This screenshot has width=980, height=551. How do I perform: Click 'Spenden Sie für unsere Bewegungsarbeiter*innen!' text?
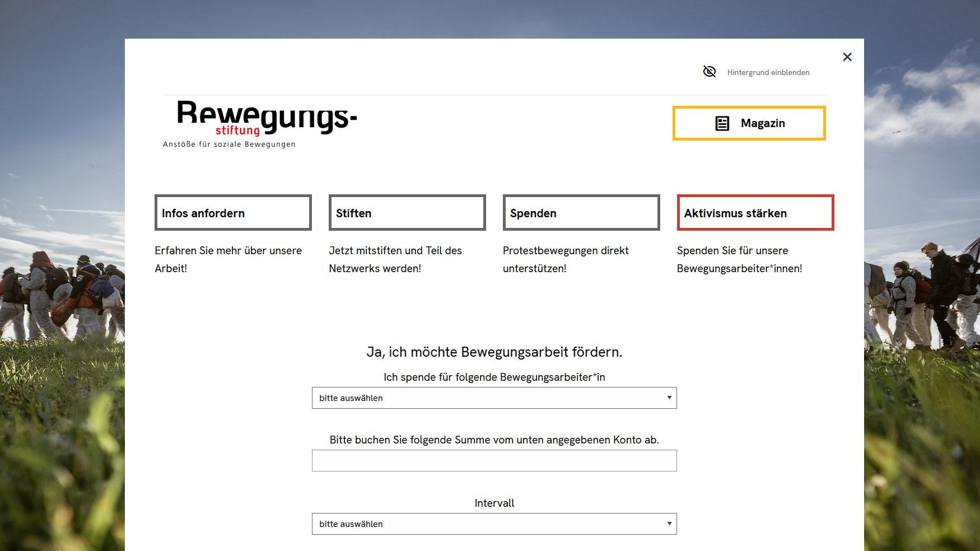pos(739,259)
